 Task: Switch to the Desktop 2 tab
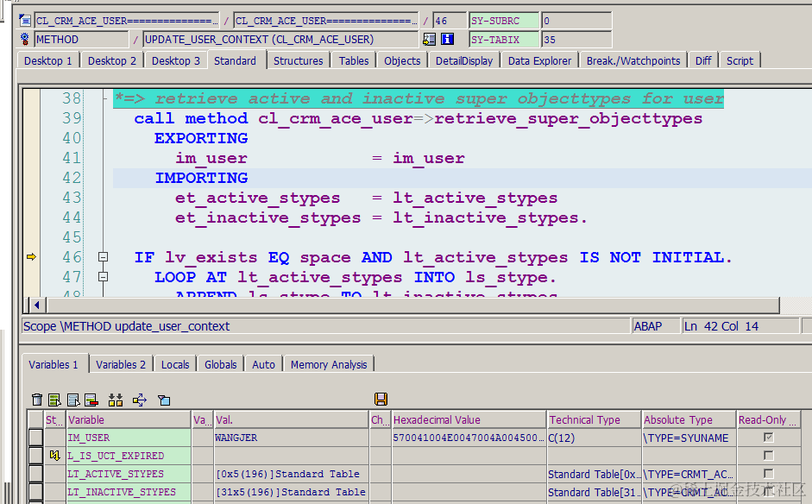click(112, 60)
